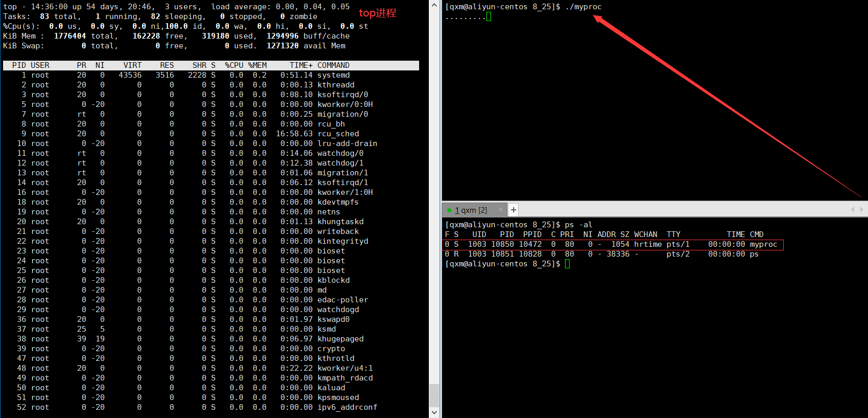Click the left pane scrollbar up arrow
868x418 pixels.
tap(434, 5)
